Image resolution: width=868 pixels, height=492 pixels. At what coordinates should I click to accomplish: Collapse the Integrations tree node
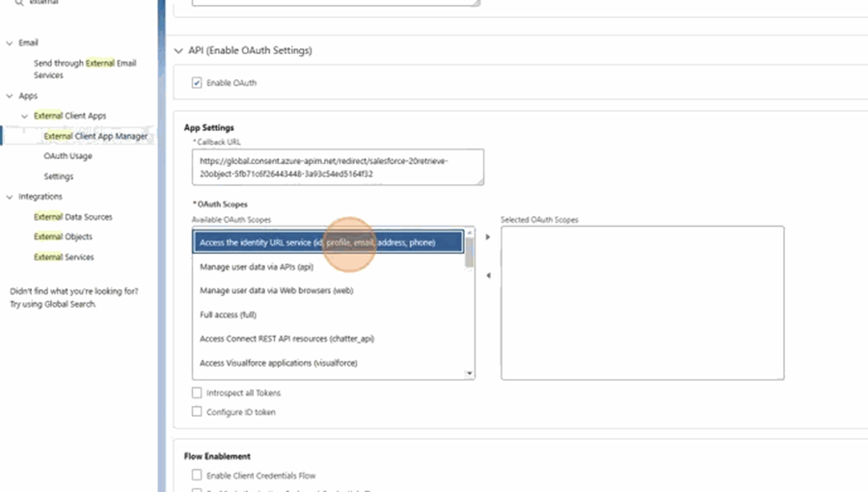[x=9, y=197]
